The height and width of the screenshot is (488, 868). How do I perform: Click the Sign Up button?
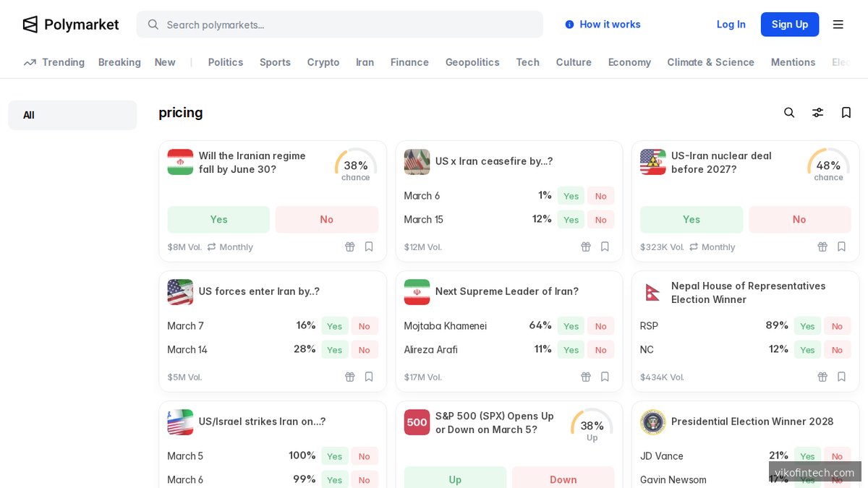(x=789, y=25)
